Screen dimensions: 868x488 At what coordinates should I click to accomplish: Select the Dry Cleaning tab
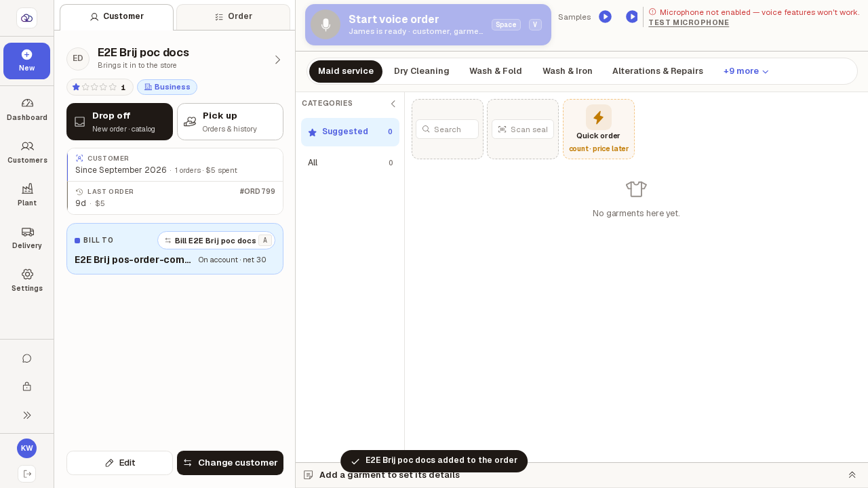coord(422,71)
